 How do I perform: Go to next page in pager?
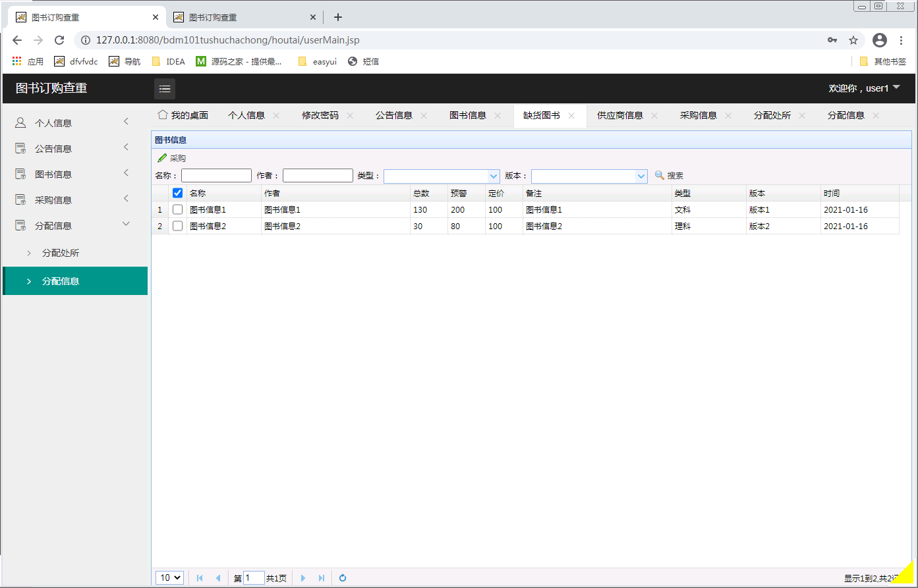coord(303,578)
